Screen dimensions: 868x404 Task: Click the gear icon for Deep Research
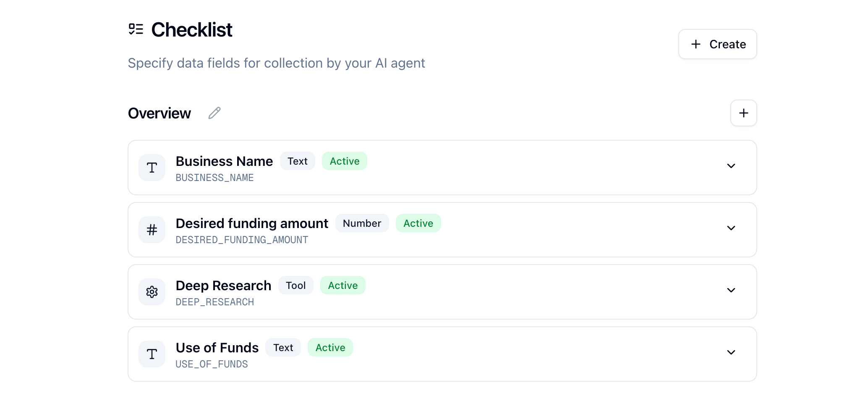(x=152, y=292)
